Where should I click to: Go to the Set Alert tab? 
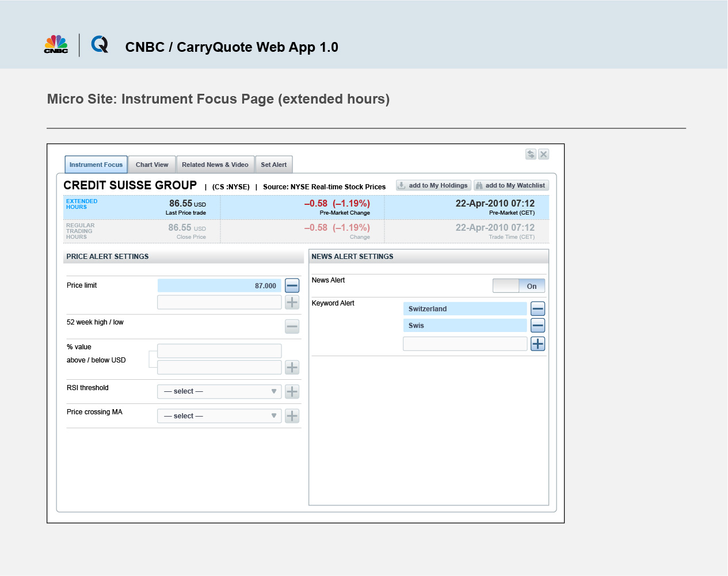[x=274, y=165]
